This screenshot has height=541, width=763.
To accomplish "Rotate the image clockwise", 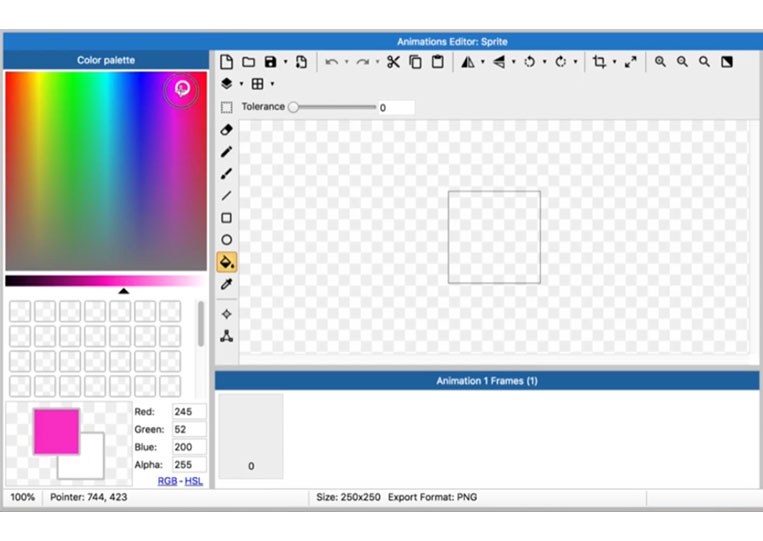I will pyautogui.click(x=561, y=62).
